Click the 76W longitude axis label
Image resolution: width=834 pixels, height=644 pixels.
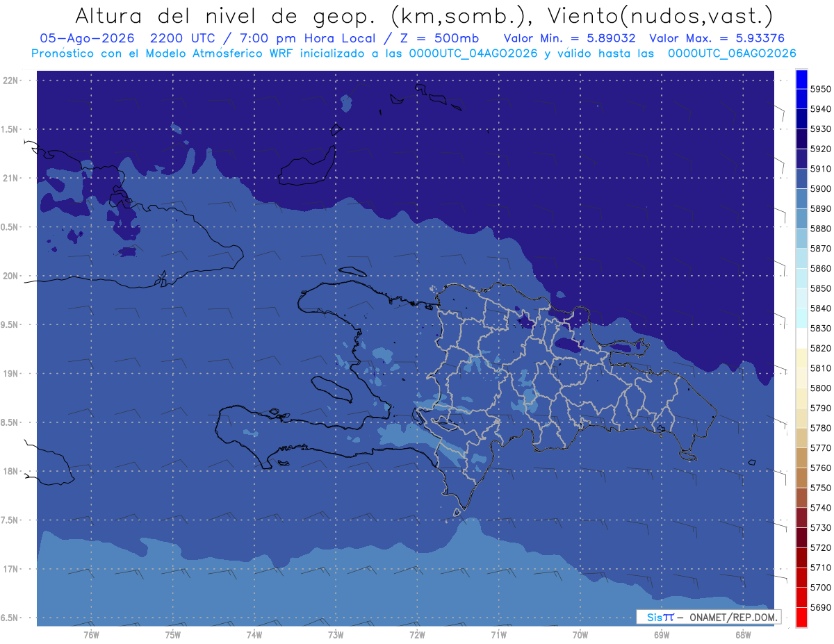[91, 634]
